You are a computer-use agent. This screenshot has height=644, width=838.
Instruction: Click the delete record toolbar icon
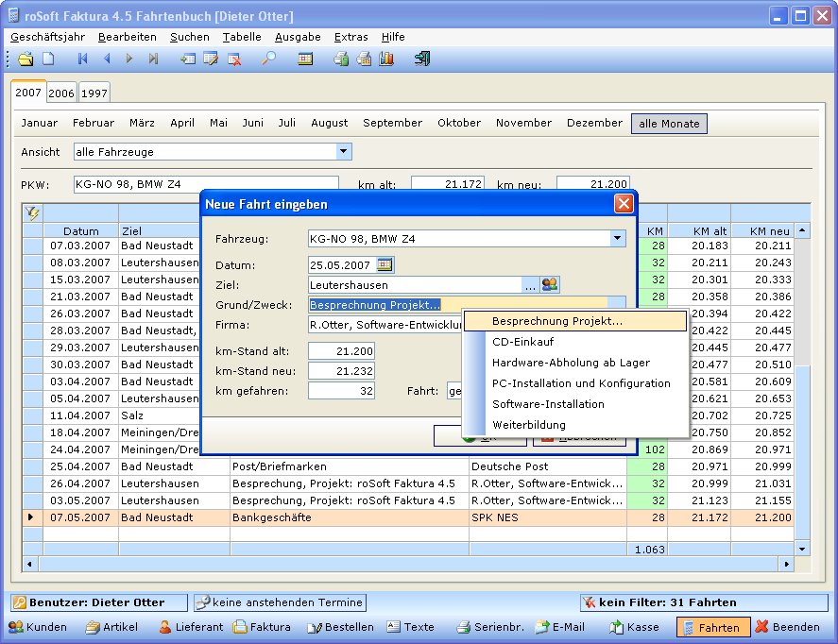(x=233, y=59)
